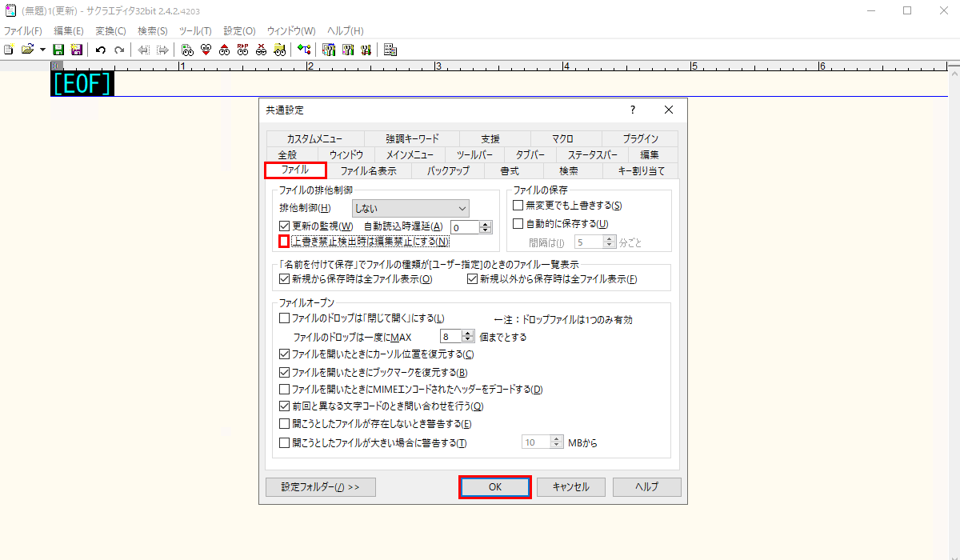Open the 検索(S) menu
Screen dimensions: 960x560
click(x=153, y=30)
